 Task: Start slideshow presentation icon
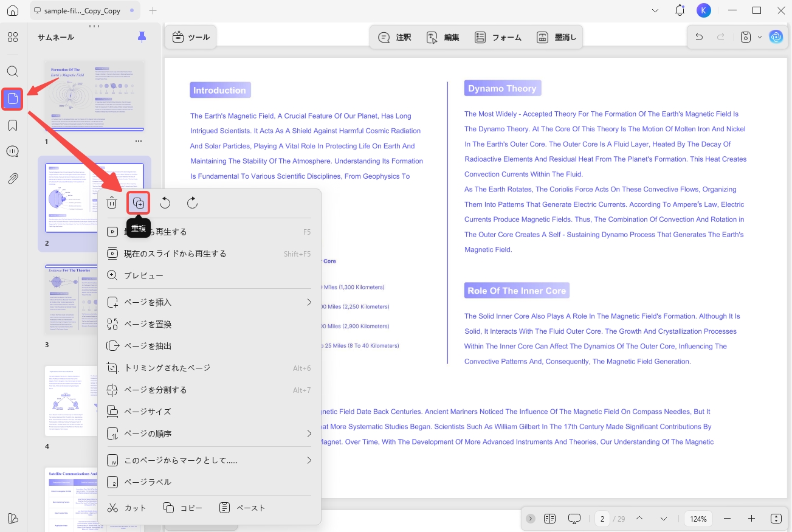[x=574, y=519]
